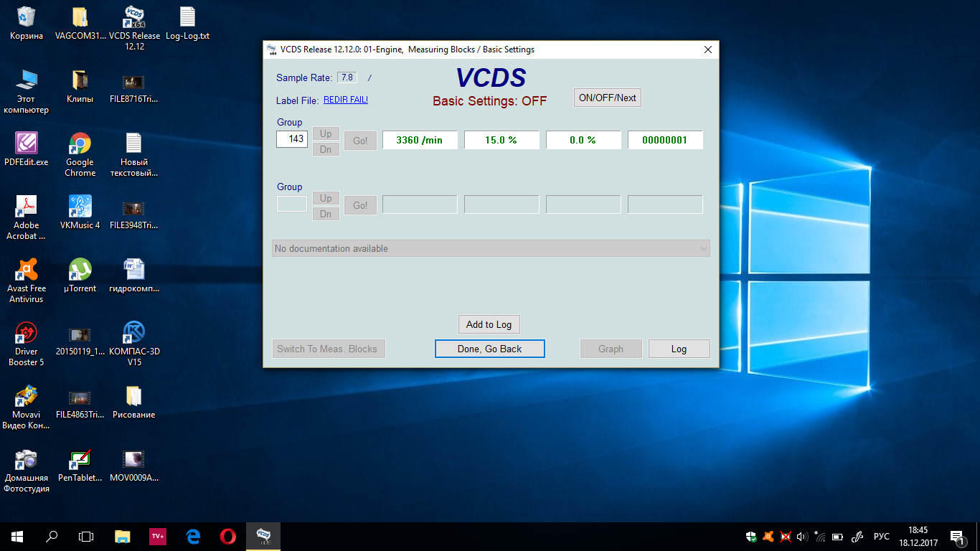The image size is (980, 551).
Task: Click Done, Go Back button
Action: click(x=490, y=349)
